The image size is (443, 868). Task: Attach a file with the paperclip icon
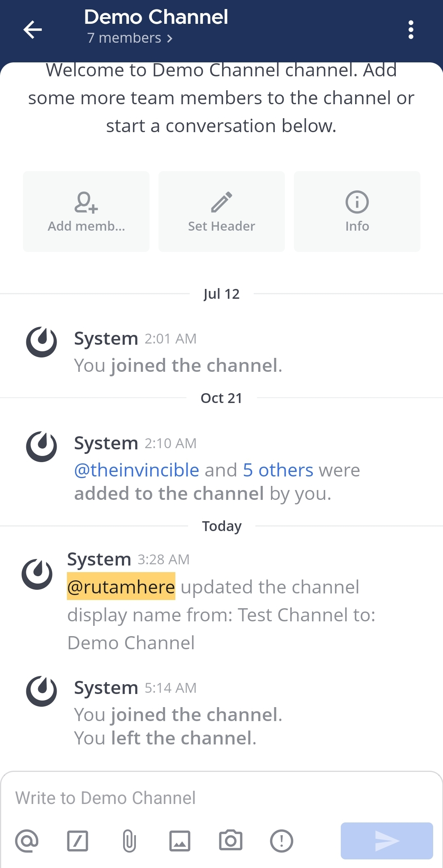click(129, 841)
